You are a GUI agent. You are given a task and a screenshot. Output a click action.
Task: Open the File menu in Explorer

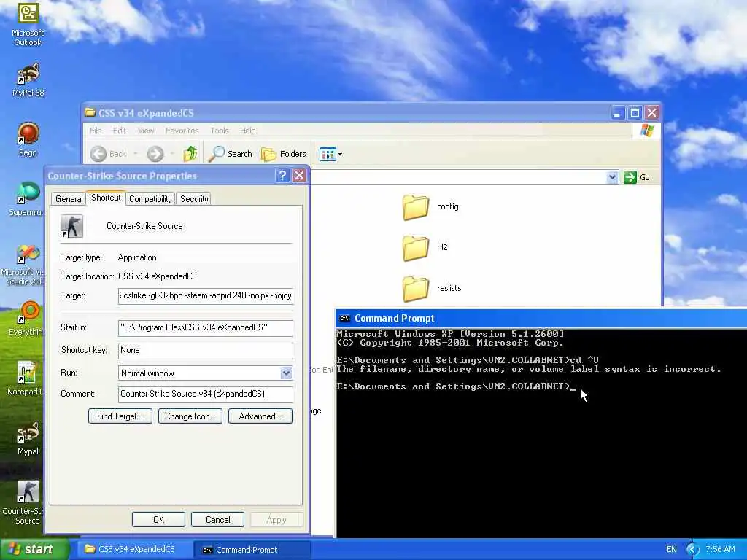96,131
